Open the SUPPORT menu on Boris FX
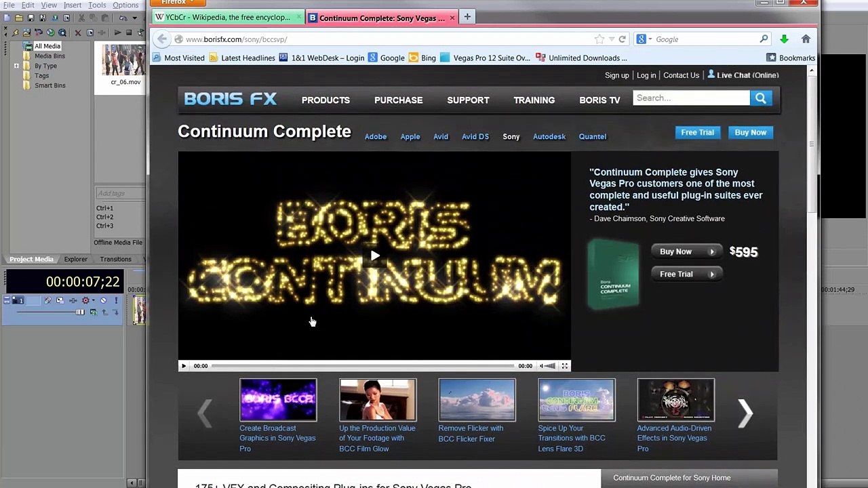The image size is (868, 488). coord(468,100)
